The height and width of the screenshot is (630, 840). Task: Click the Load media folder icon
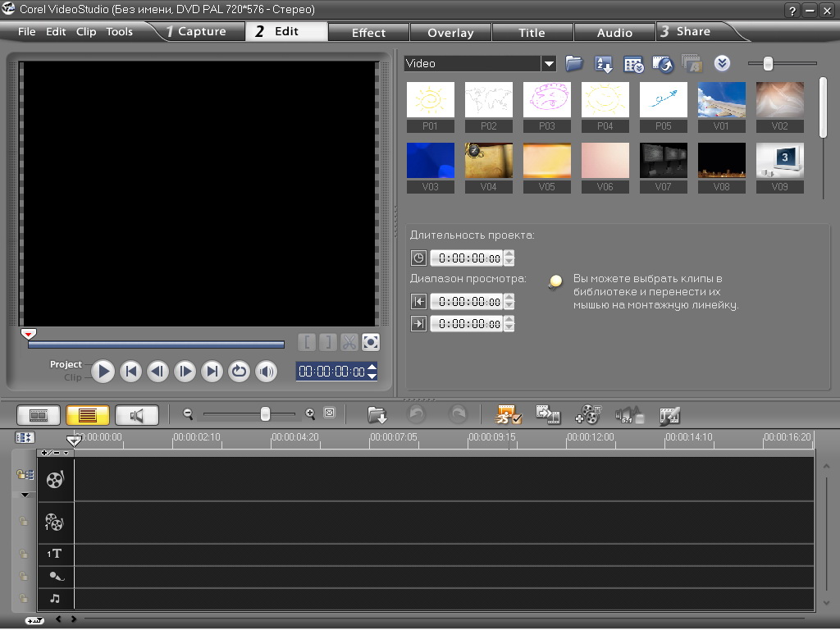pyautogui.click(x=573, y=64)
